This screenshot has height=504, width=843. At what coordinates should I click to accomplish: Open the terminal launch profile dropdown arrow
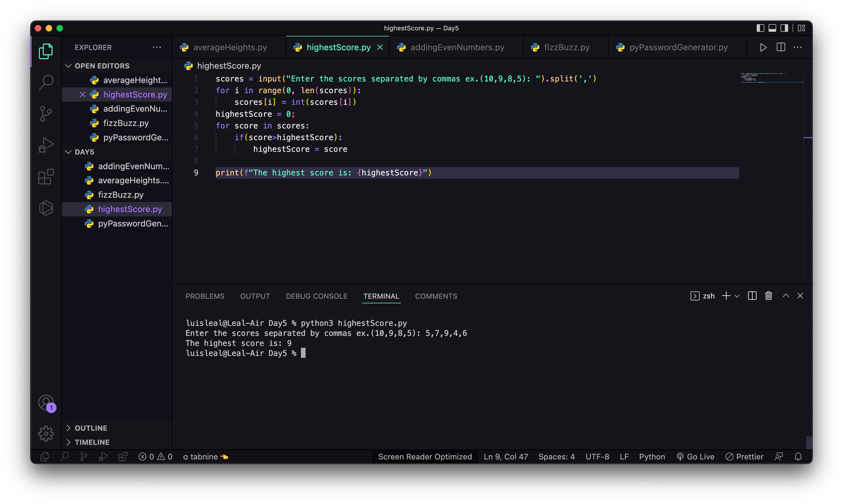(737, 296)
